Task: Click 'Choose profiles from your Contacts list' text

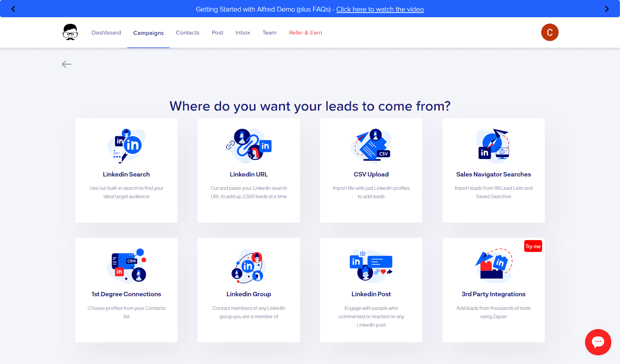Action: tap(126, 312)
